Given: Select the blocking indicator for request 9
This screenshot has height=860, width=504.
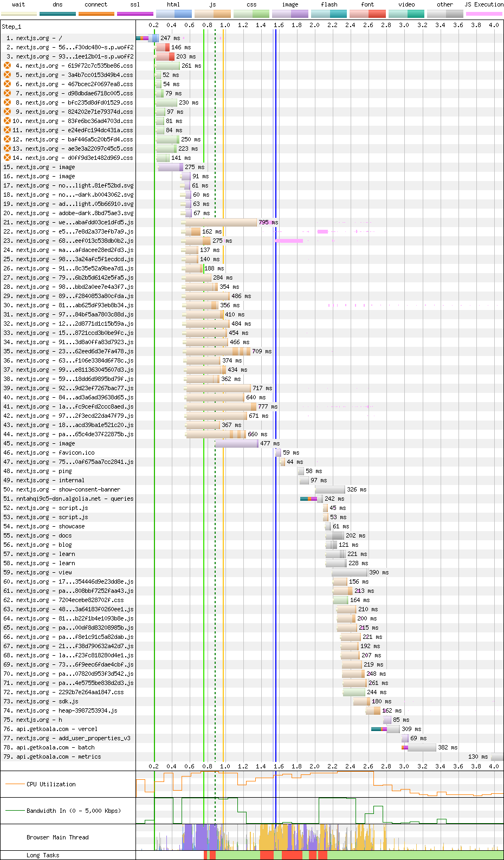Looking at the screenshot, I should click(7, 112).
